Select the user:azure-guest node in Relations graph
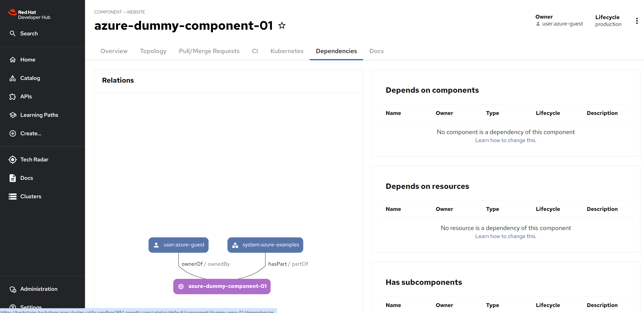 point(178,245)
